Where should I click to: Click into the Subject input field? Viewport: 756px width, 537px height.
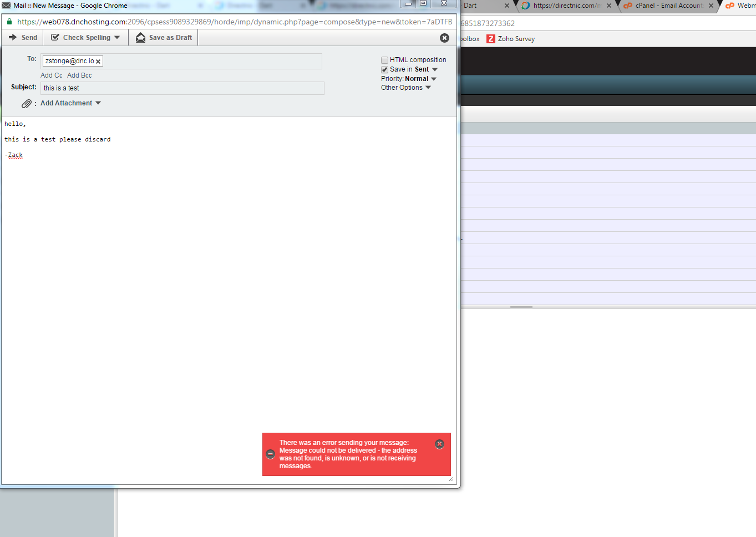pos(182,88)
